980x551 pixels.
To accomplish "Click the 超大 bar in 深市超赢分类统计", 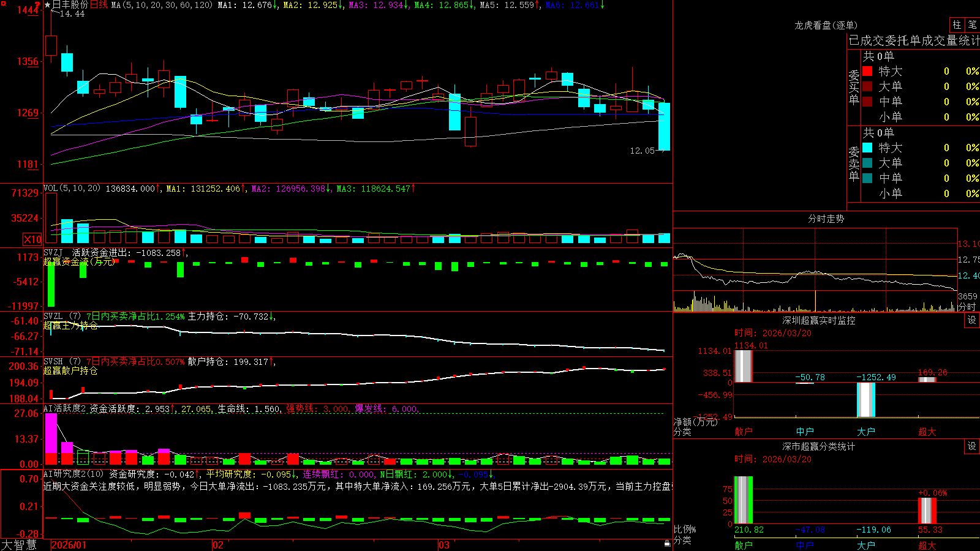I will [927, 511].
